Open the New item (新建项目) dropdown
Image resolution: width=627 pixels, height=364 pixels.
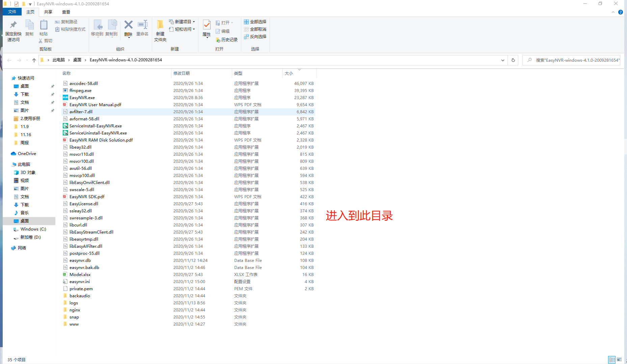tap(182, 22)
